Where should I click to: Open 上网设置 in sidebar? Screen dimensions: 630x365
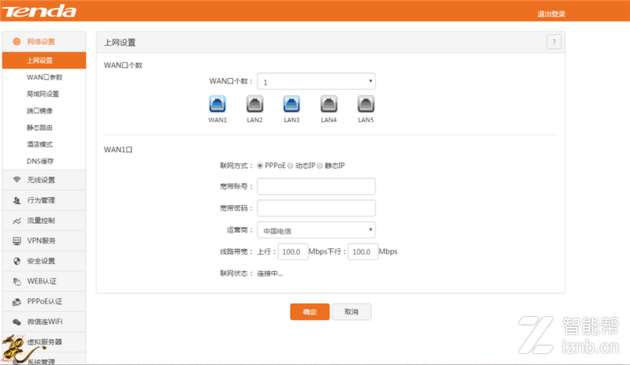(x=44, y=60)
